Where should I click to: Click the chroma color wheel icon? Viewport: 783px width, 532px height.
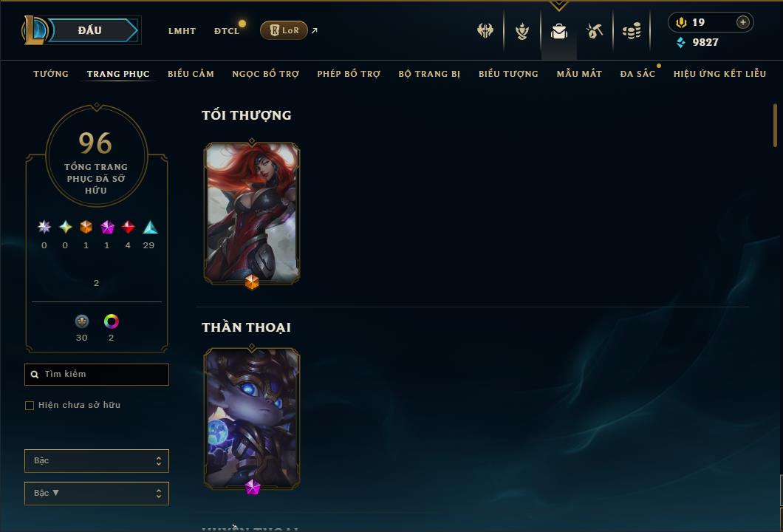[x=111, y=321]
